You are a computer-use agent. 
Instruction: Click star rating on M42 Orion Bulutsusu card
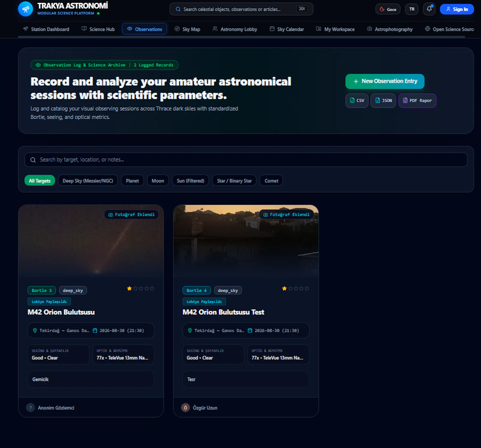141,288
